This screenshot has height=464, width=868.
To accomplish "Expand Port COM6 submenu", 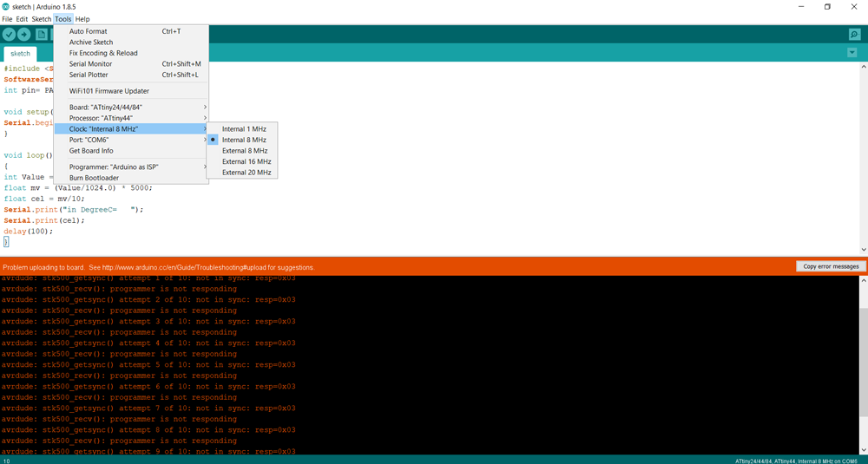I will click(x=131, y=140).
